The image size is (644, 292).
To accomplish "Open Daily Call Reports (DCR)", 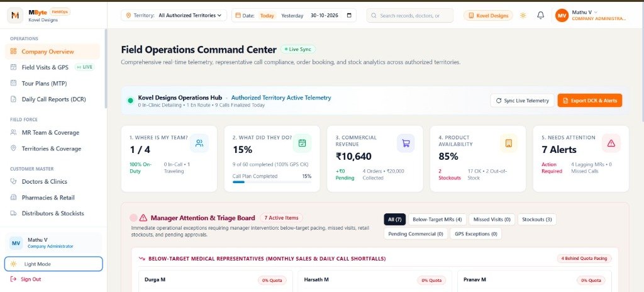I will [52, 99].
